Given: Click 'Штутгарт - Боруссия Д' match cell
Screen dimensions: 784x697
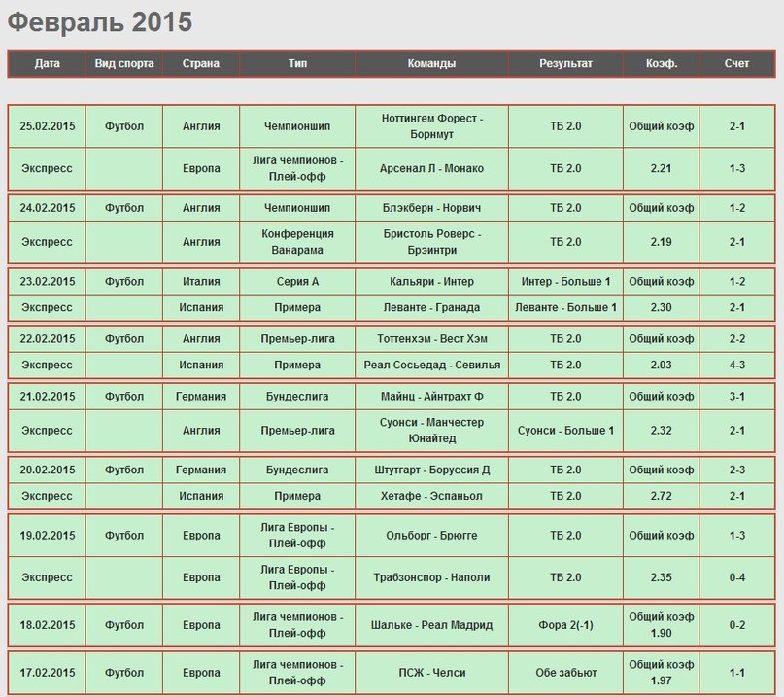Looking at the screenshot, I should point(431,470).
